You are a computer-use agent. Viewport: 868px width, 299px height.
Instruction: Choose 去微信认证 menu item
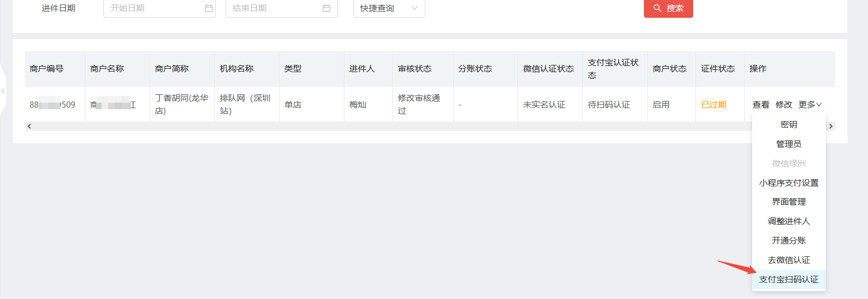tap(789, 260)
